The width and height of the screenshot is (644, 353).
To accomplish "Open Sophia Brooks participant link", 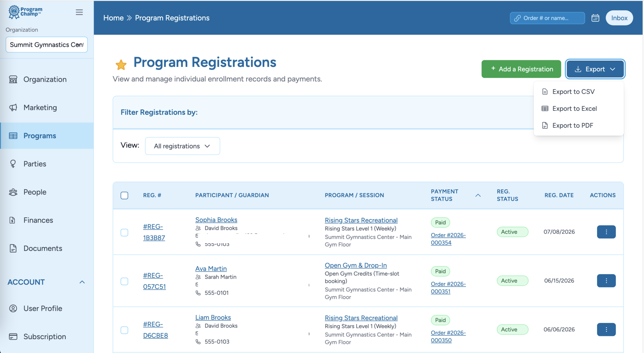I will [216, 220].
